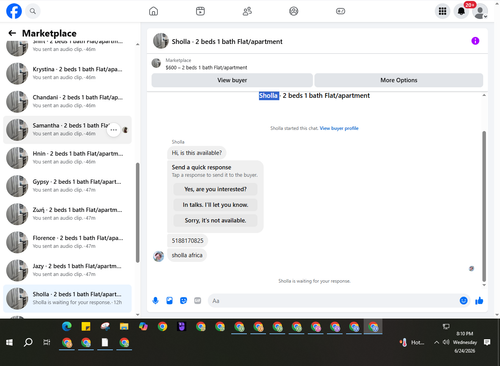The height and width of the screenshot is (366, 500).
Task: Open Zuaŋ's conversation
Action: pyautogui.click(x=67, y=214)
